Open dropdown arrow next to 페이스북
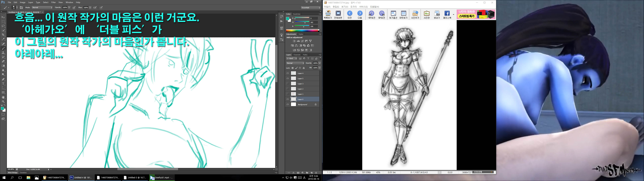The image size is (644, 181). (453, 15)
